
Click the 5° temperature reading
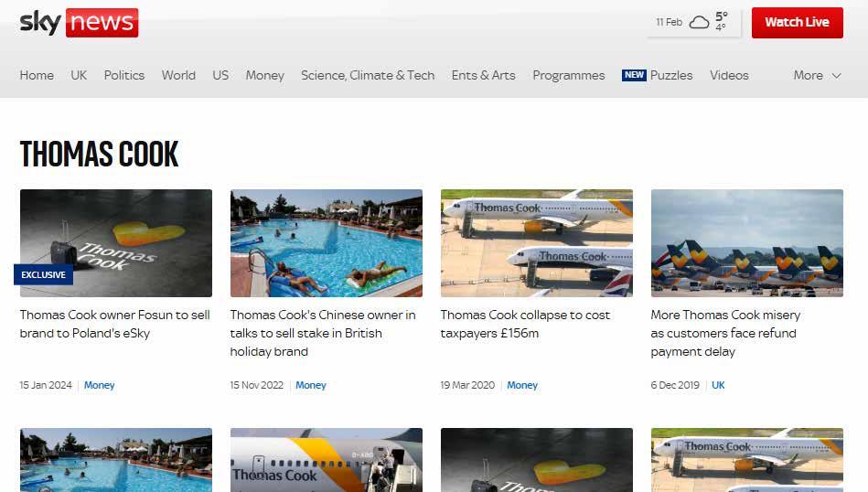click(722, 16)
